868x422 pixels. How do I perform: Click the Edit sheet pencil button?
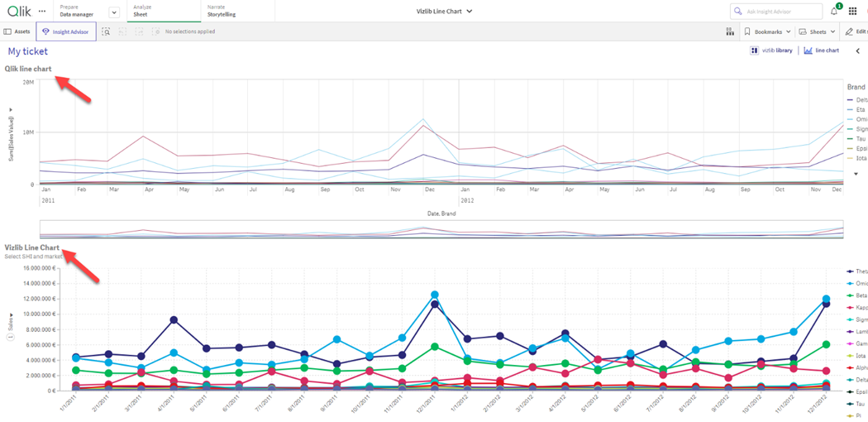click(x=856, y=31)
